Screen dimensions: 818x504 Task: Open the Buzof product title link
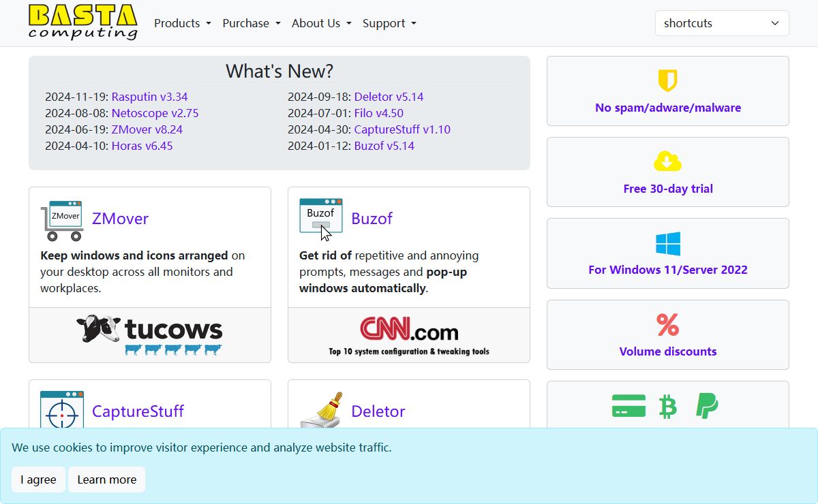[x=372, y=219]
